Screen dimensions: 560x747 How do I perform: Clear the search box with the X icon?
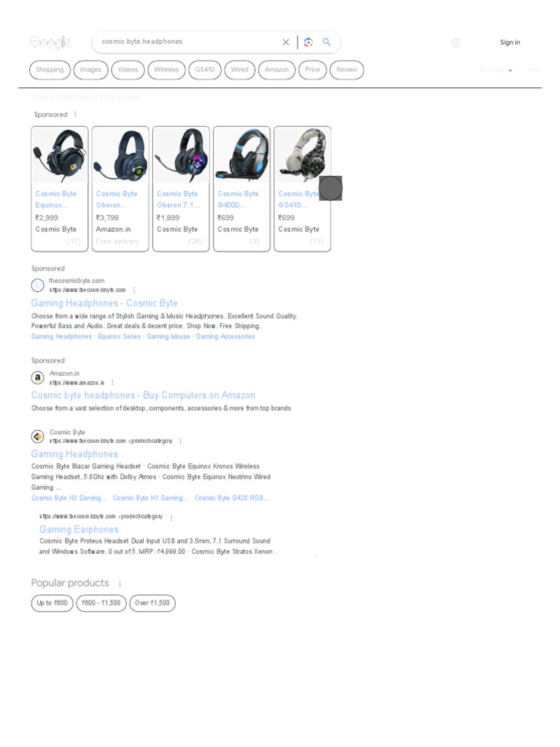286,42
